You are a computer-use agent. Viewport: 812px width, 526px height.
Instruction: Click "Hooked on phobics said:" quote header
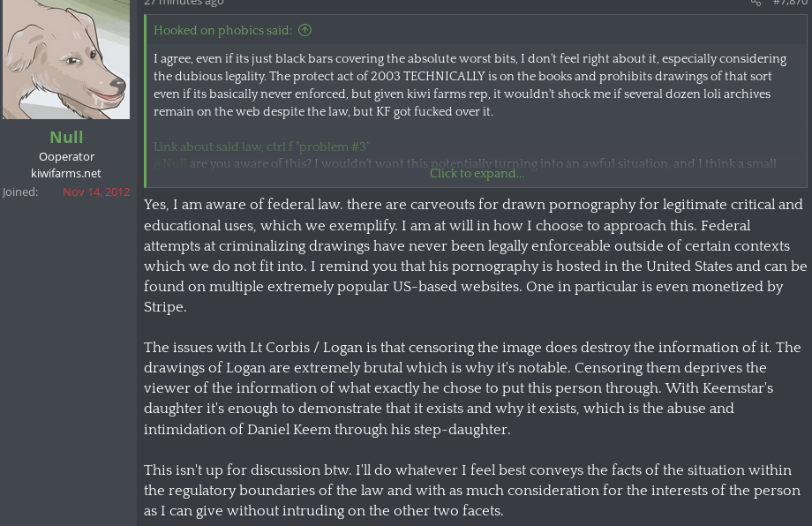click(x=222, y=30)
